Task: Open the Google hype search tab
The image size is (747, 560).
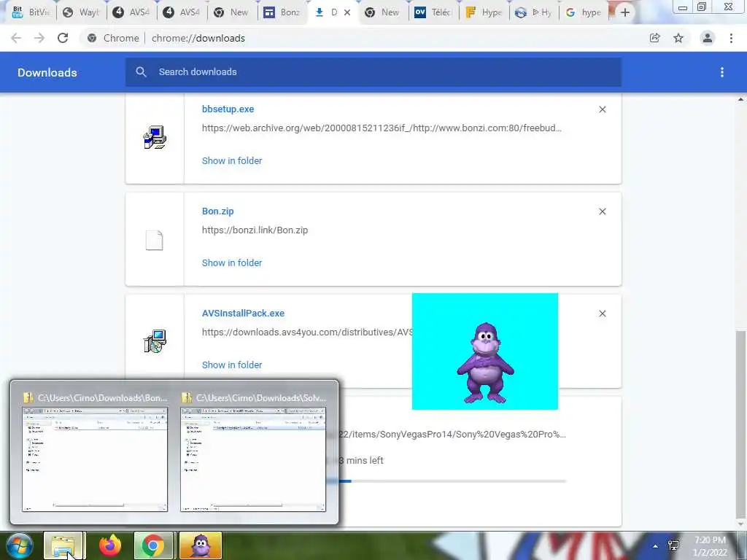Action: tap(584, 12)
